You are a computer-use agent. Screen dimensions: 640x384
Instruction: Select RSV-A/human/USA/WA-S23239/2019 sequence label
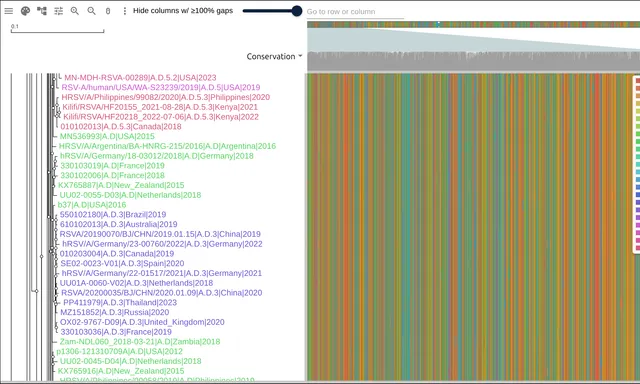click(x=160, y=87)
